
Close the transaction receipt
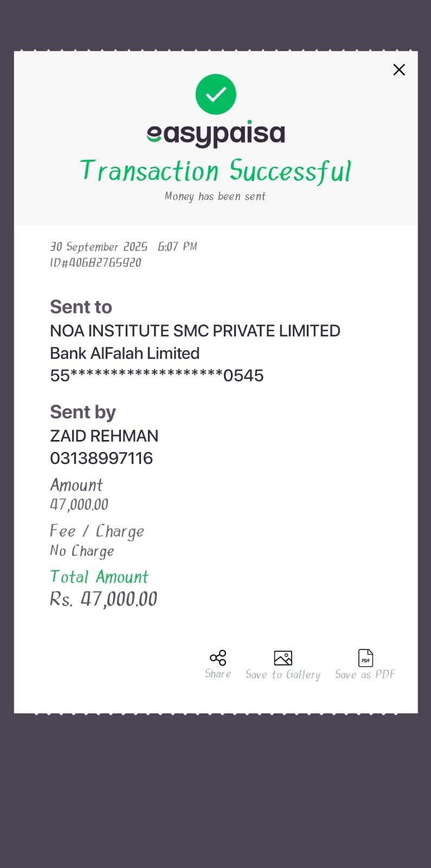coord(399,69)
